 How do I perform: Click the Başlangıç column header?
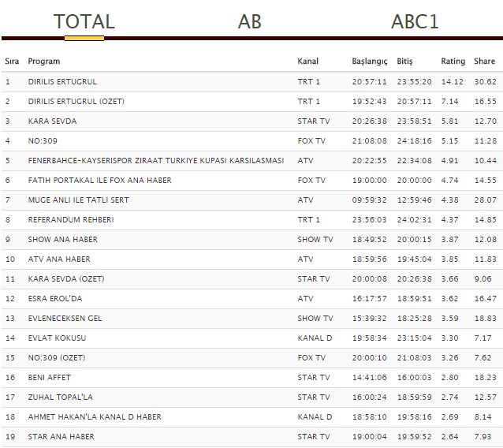(x=370, y=62)
